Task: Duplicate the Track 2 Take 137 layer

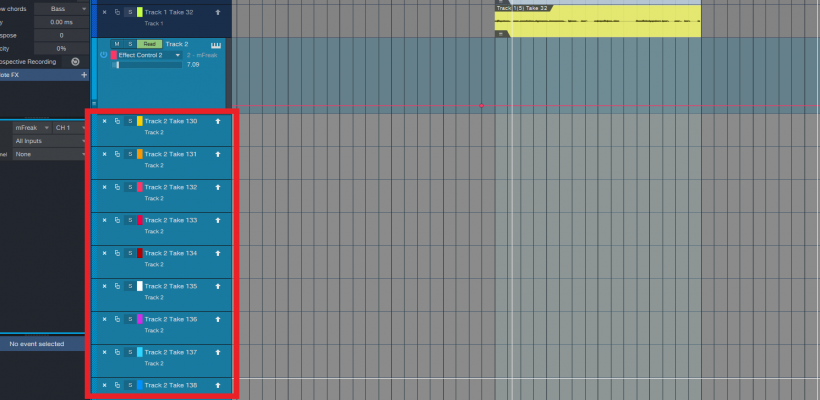Action: pyautogui.click(x=117, y=352)
